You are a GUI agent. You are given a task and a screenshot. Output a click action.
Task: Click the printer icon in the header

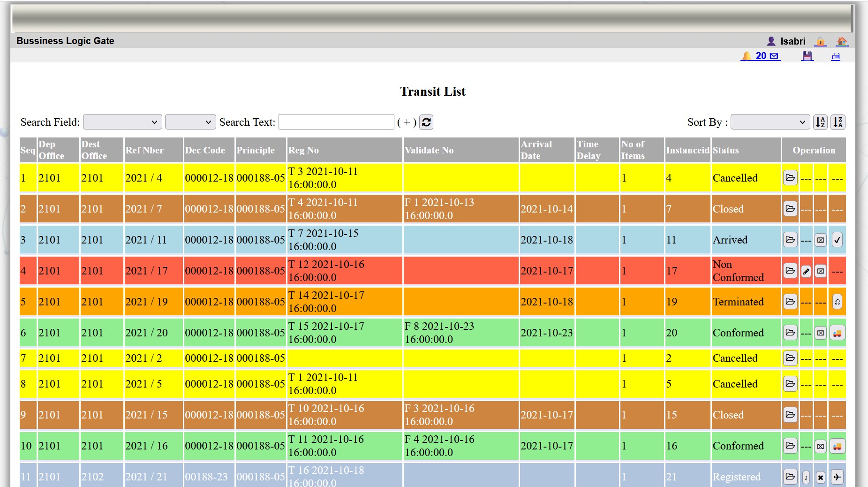coord(836,56)
